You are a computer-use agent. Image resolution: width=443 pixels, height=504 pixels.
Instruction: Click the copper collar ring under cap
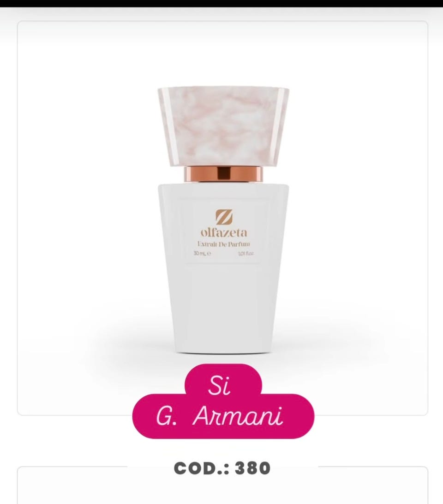coord(223,174)
